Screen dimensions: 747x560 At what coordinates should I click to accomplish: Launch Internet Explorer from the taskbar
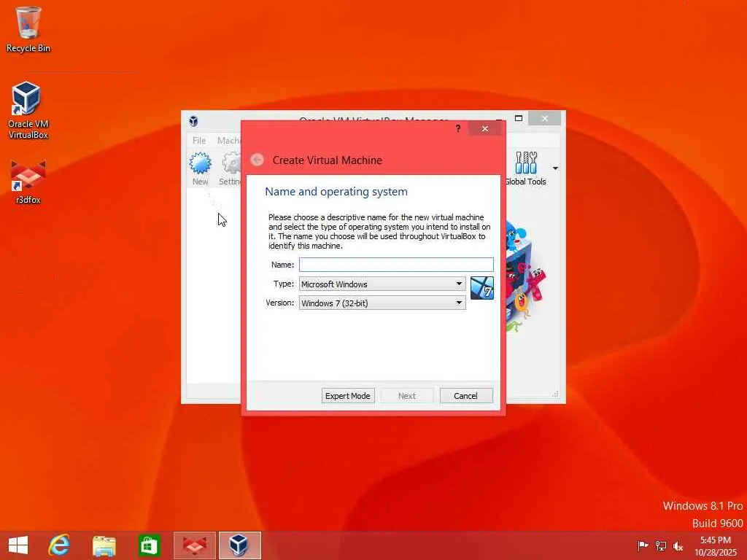[60, 545]
